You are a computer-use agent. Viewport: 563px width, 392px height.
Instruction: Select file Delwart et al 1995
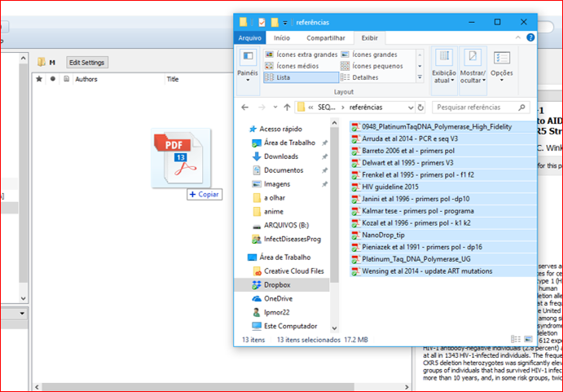click(x=407, y=163)
